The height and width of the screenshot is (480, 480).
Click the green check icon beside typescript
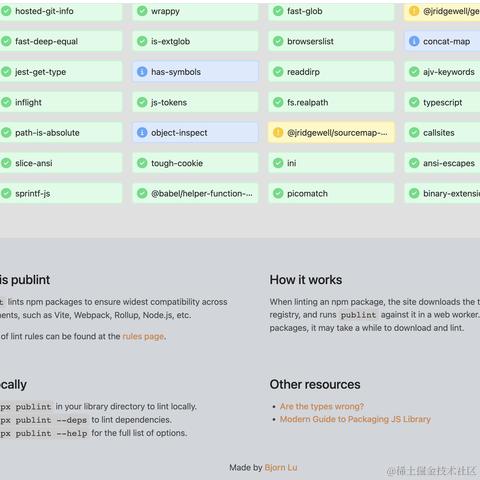[x=414, y=102]
